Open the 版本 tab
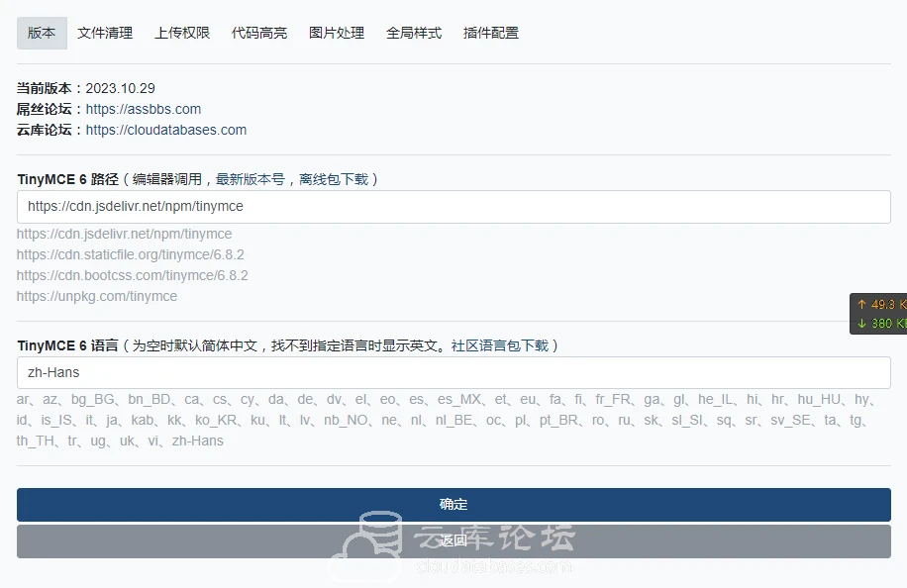The height and width of the screenshot is (588, 907). [42, 33]
